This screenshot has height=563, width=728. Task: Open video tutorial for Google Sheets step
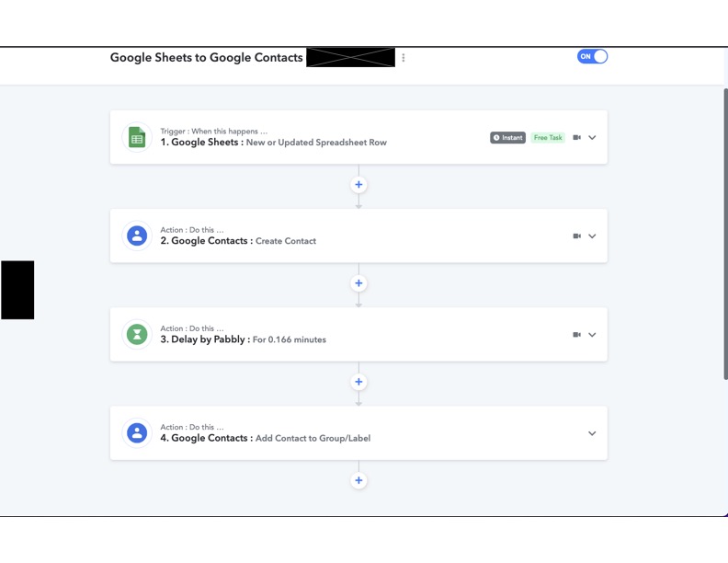(x=576, y=137)
